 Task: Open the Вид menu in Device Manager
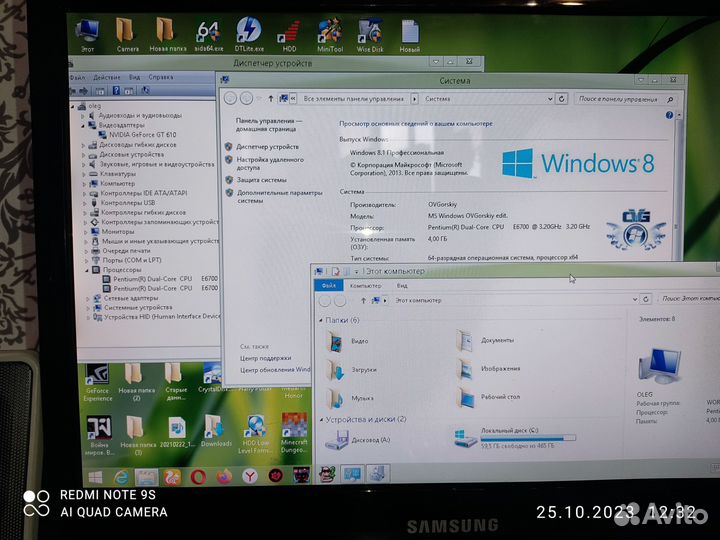coord(134,78)
